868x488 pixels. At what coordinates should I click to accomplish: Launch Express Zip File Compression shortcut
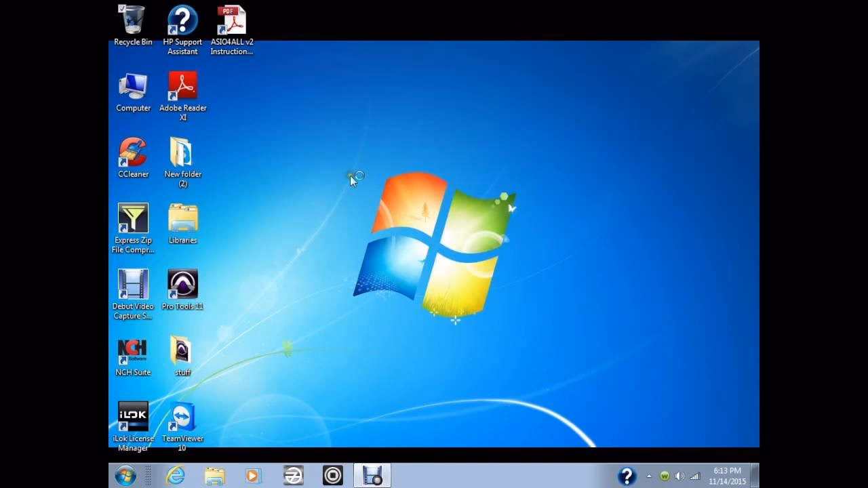click(133, 228)
